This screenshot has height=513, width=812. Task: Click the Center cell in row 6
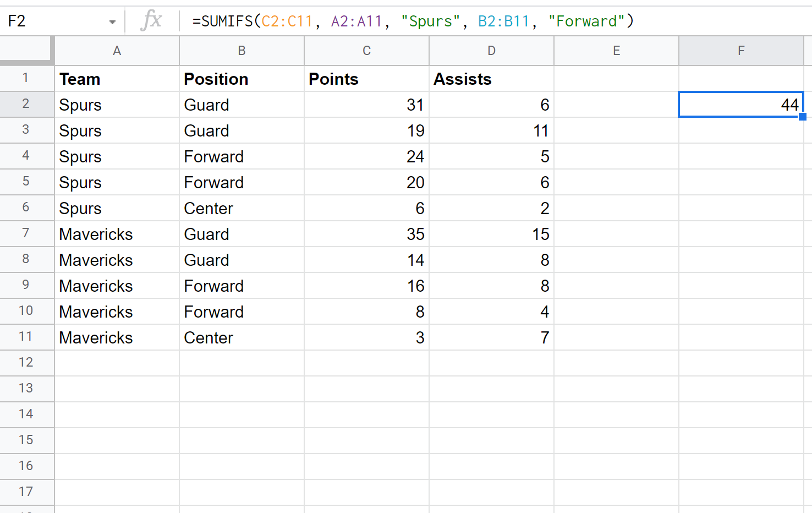click(242, 208)
